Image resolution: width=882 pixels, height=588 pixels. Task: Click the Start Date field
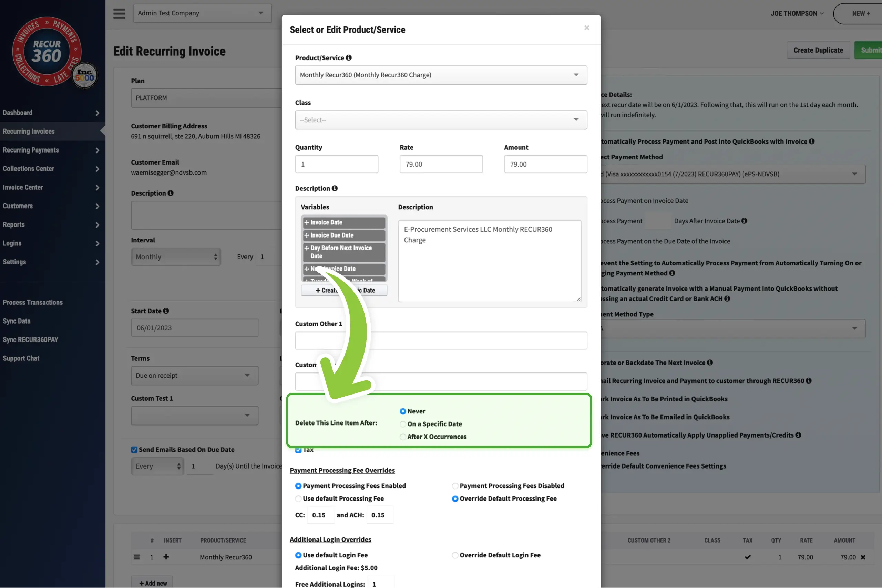pos(194,328)
